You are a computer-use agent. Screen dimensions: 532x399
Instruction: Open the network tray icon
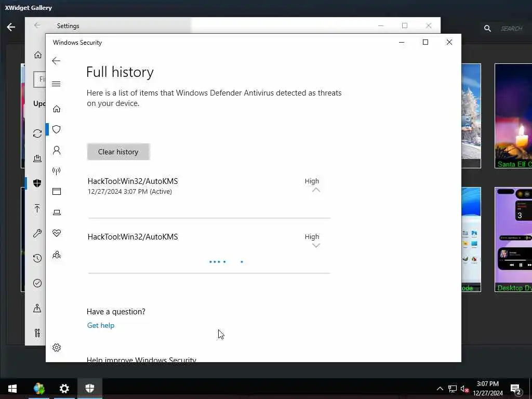(453, 389)
